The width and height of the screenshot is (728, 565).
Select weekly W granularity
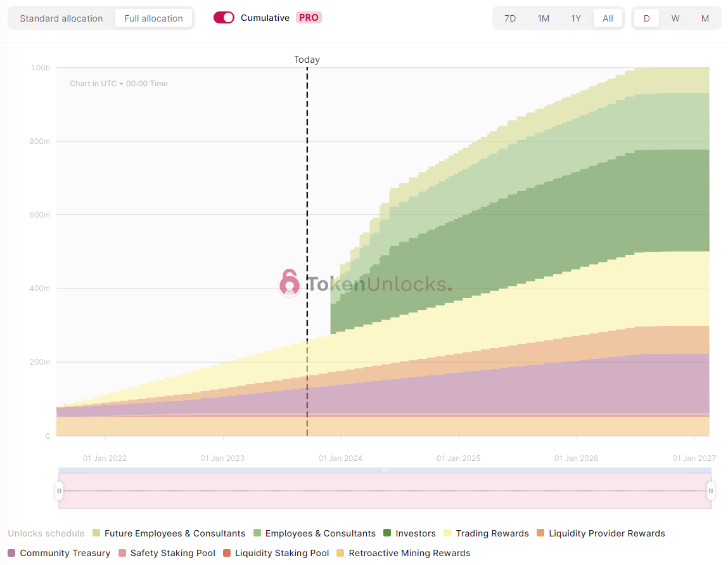(675, 18)
